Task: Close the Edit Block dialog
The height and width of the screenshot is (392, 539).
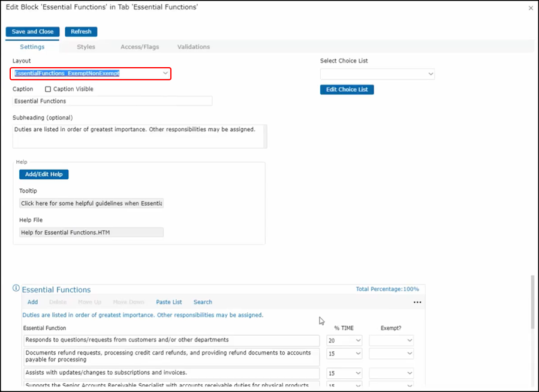Action: pyautogui.click(x=530, y=8)
